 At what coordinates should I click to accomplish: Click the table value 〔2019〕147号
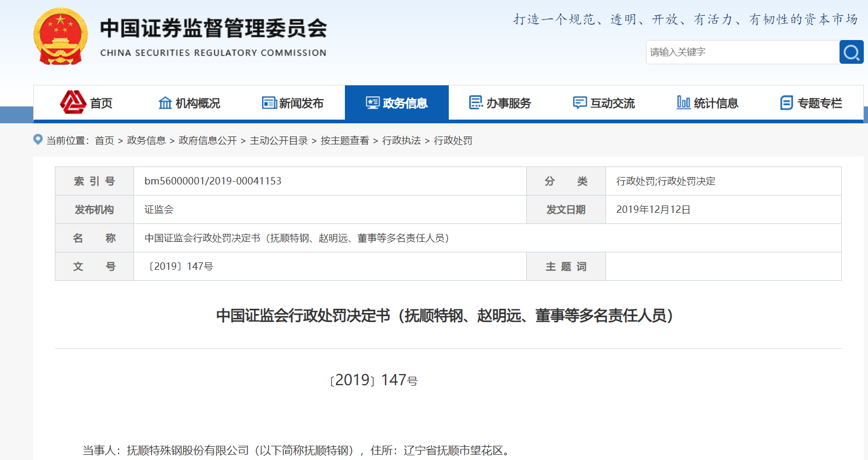tap(179, 267)
